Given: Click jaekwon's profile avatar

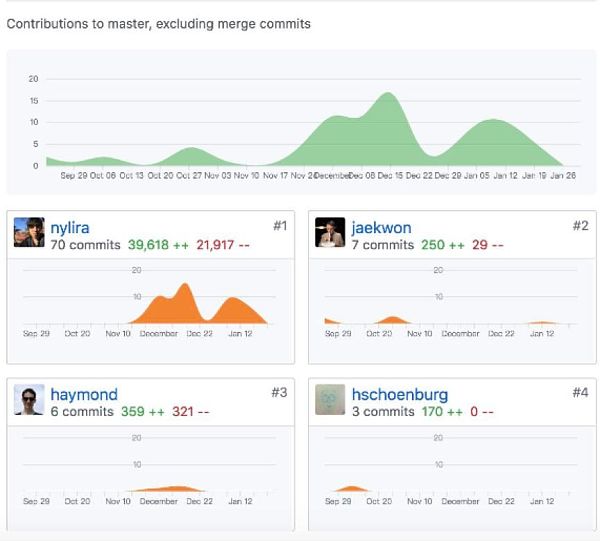Looking at the screenshot, I should (330, 233).
